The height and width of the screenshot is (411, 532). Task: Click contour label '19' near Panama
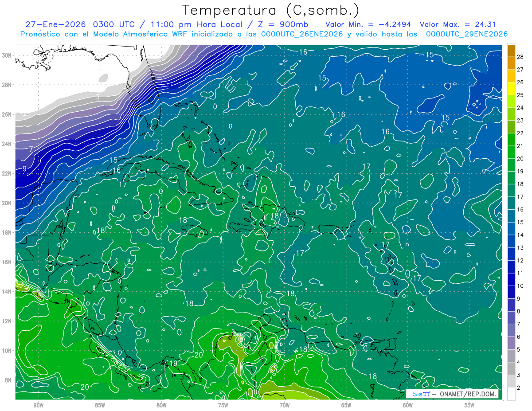click(x=173, y=364)
